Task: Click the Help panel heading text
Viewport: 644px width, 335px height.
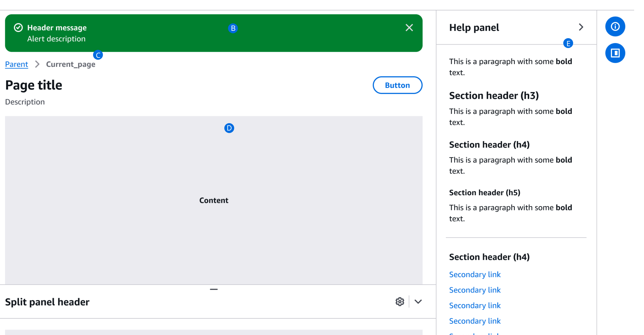Action: click(x=474, y=28)
